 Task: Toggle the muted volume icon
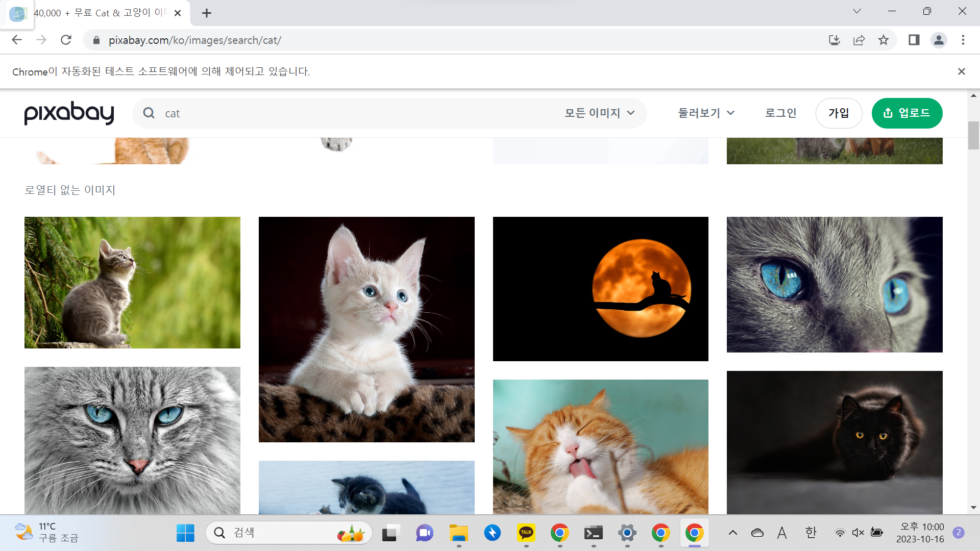tap(858, 533)
